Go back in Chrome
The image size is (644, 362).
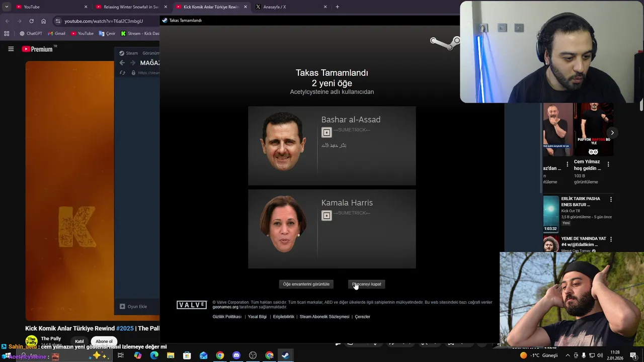(7, 21)
